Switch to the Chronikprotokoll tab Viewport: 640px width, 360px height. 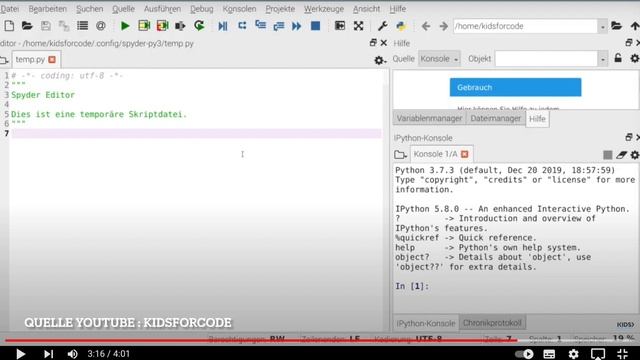pyautogui.click(x=492, y=323)
